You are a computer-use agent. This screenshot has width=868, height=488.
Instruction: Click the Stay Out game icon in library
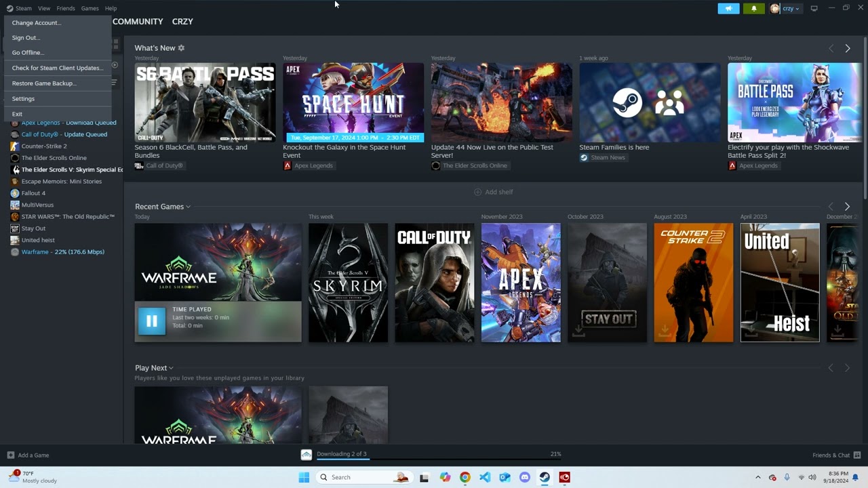[15, 228]
